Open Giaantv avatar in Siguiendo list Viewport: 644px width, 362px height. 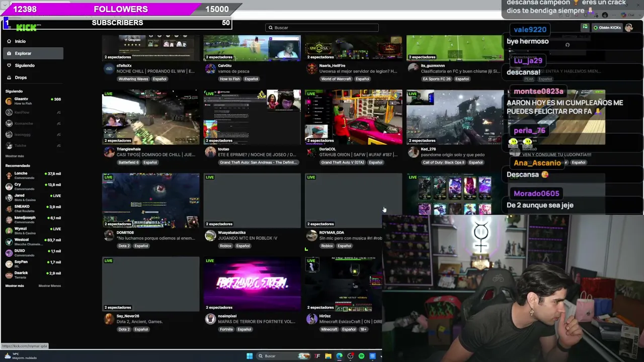pos(9,101)
